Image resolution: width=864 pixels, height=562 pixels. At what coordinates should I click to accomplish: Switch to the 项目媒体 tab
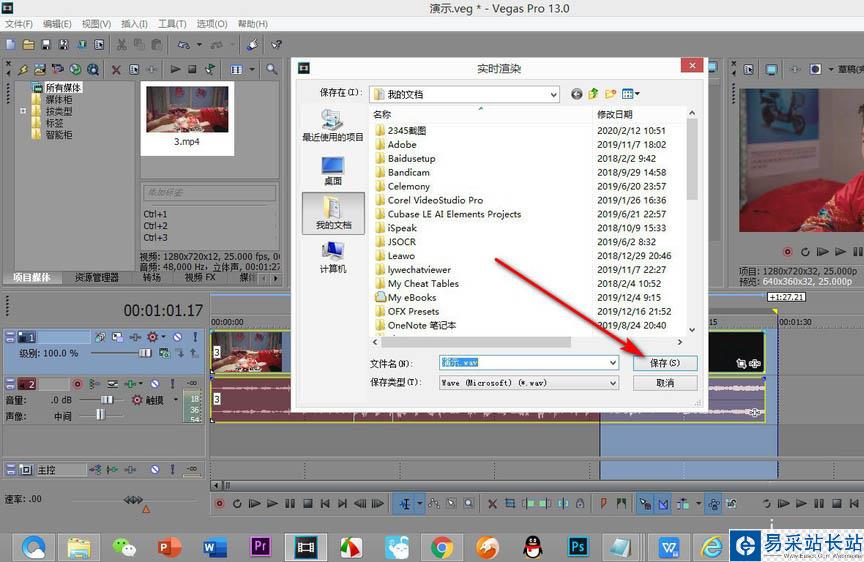point(32,277)
